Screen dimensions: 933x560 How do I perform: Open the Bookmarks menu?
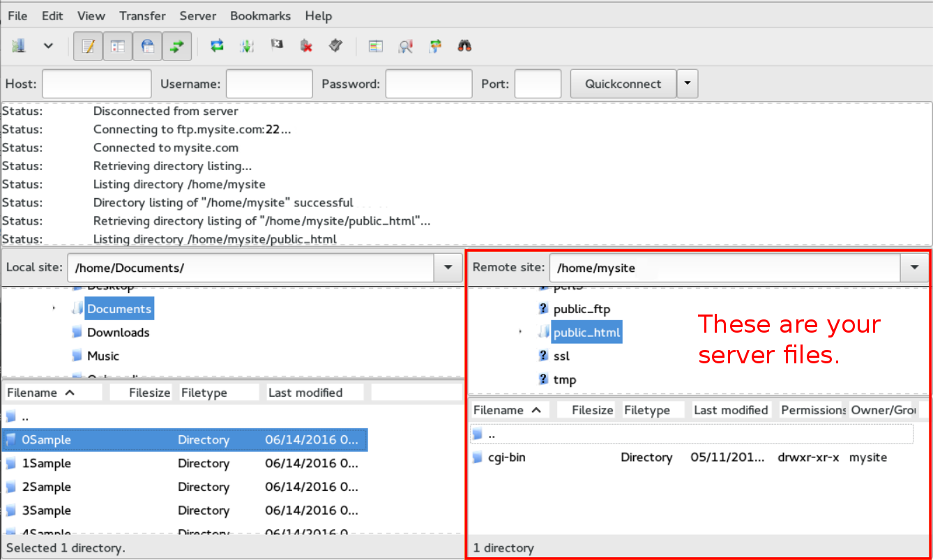260,15
